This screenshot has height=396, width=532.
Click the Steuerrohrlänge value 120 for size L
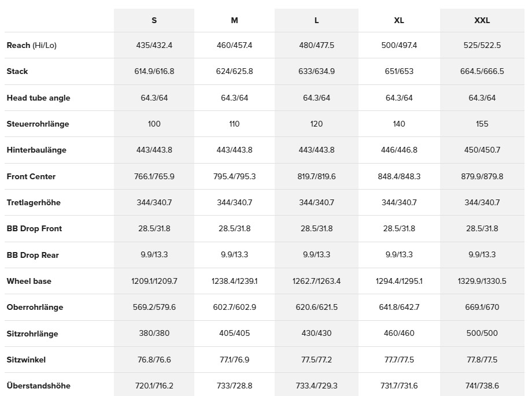point(316,124)
